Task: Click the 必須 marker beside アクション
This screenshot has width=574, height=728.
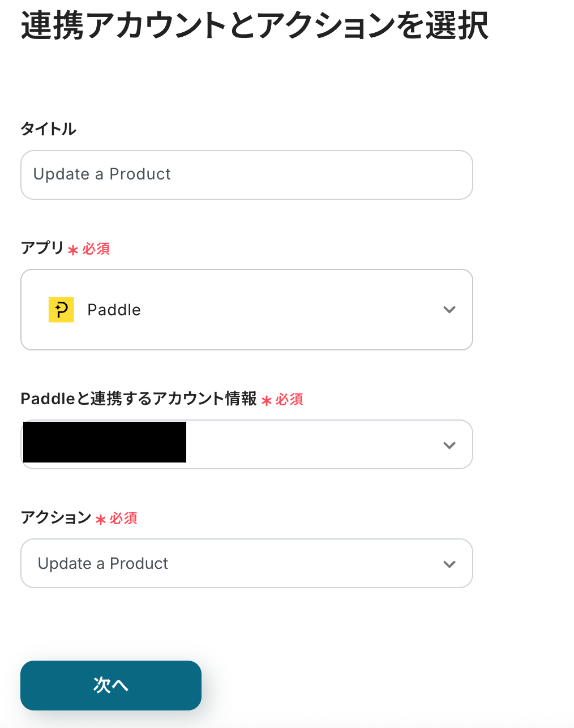Action: click(x=123, y=519)
